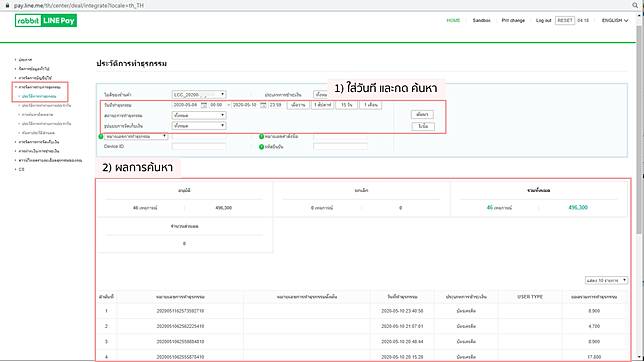This screenshot has width=644, height=362.
Task: Click the magnifier icon at the browser's top right
Action: 635,5
